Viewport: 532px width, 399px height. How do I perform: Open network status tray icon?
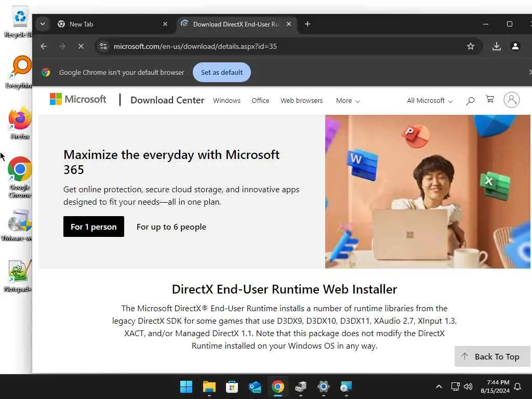tap(455, 387)
